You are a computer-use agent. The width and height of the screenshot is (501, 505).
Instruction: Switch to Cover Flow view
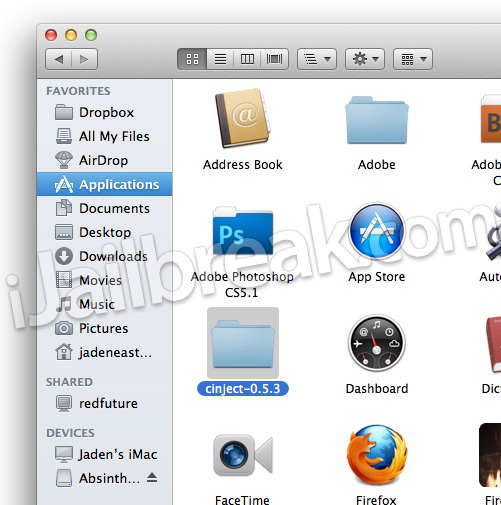274,59
